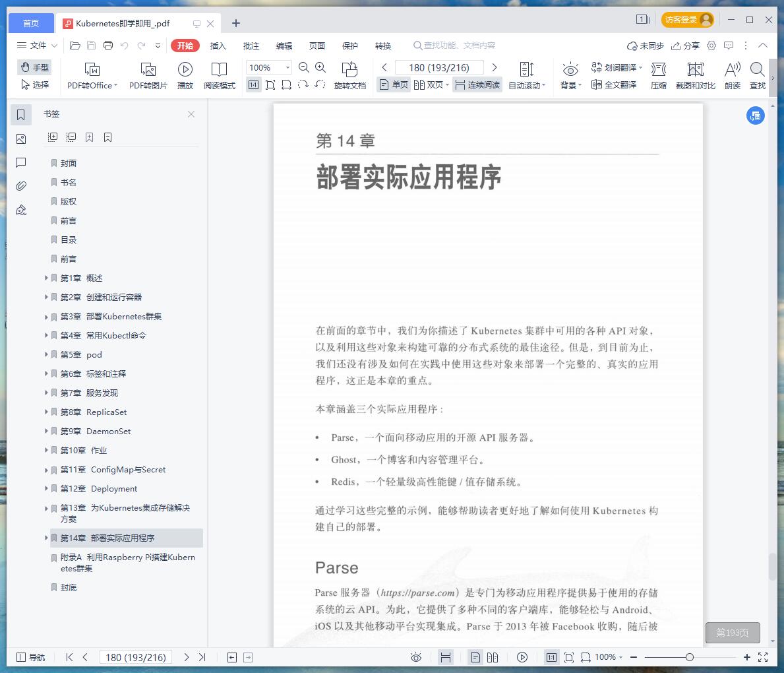Expand 第8章 ReplicaSet bookmark
Image resolution: width=784 pixels, height=673 pixels.
click(47, 412)
